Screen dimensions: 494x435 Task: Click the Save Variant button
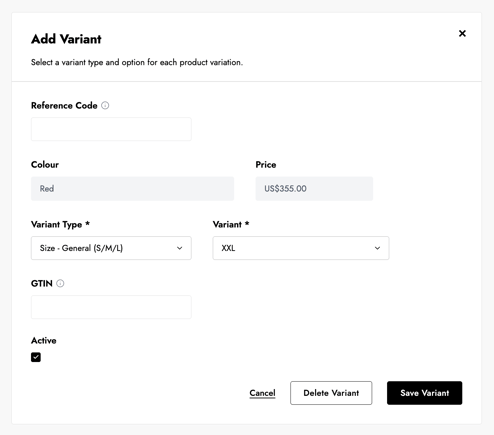click(424, 393)
